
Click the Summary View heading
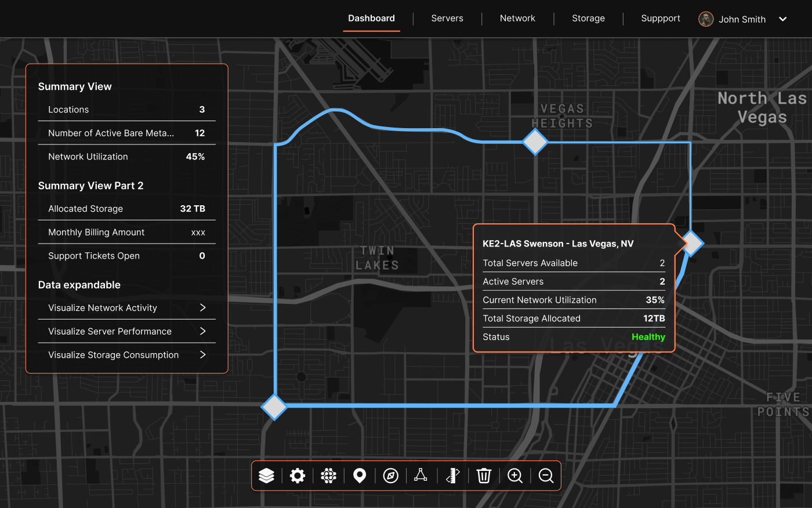pyautogui.click(x=75, y=86)
